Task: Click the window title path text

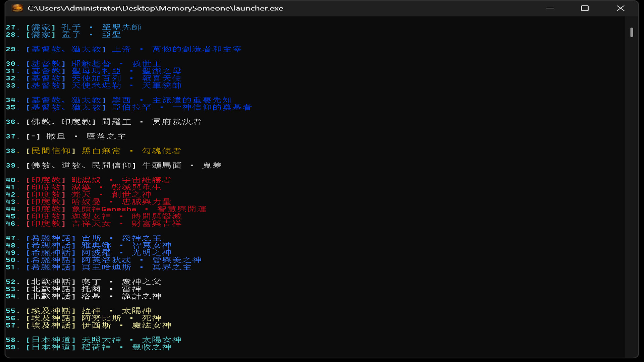Action: 155,8
